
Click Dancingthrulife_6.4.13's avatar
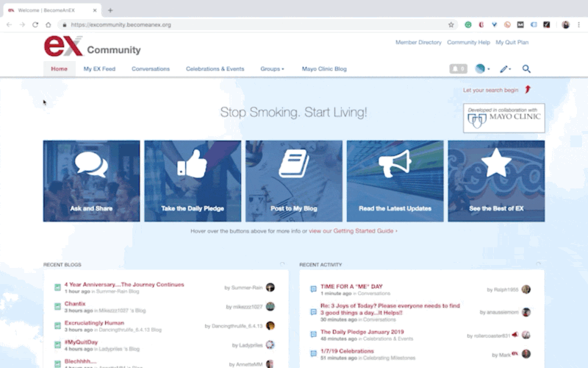[270, 325]
